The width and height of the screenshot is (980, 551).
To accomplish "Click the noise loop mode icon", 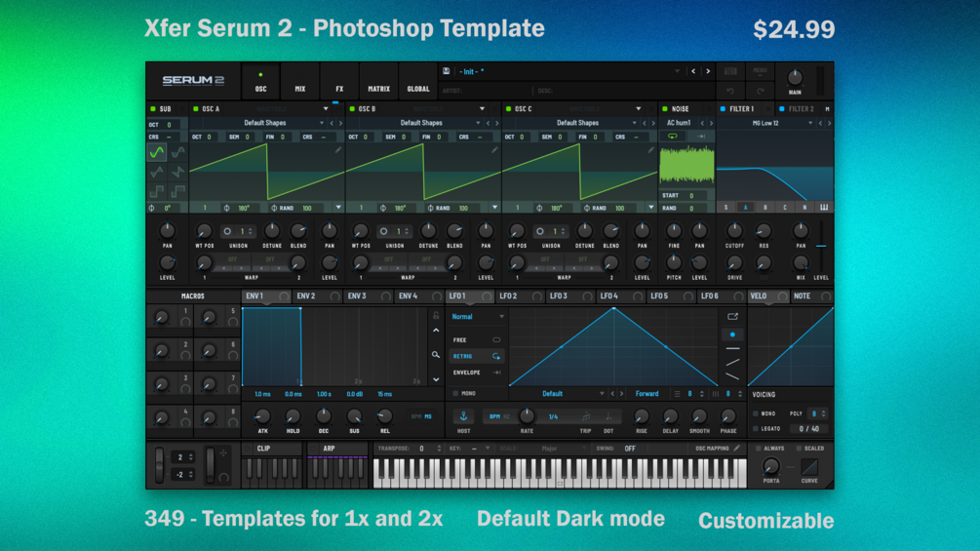I will coord(673,137).
